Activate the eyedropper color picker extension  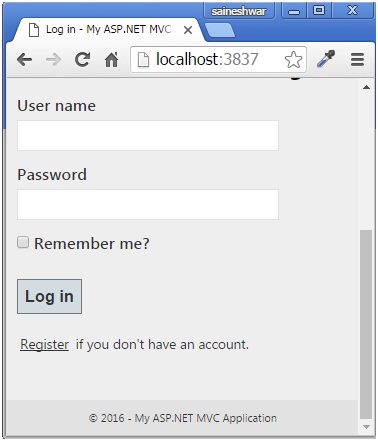[x=326, y=59]
